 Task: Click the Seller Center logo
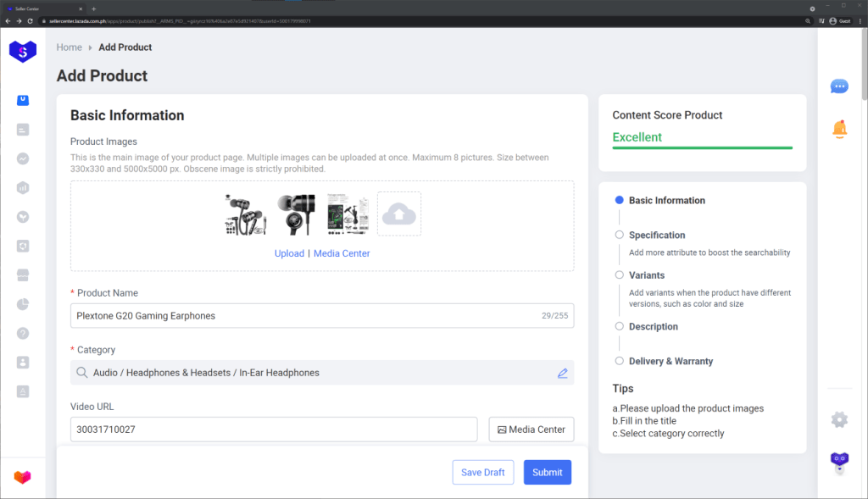tap(23, 52)
